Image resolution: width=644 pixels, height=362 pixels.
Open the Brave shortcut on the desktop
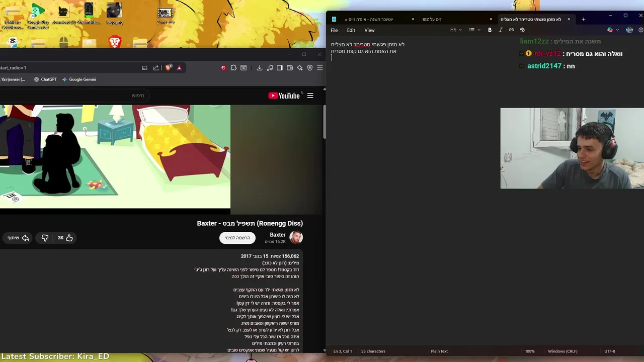coord(115,41)
